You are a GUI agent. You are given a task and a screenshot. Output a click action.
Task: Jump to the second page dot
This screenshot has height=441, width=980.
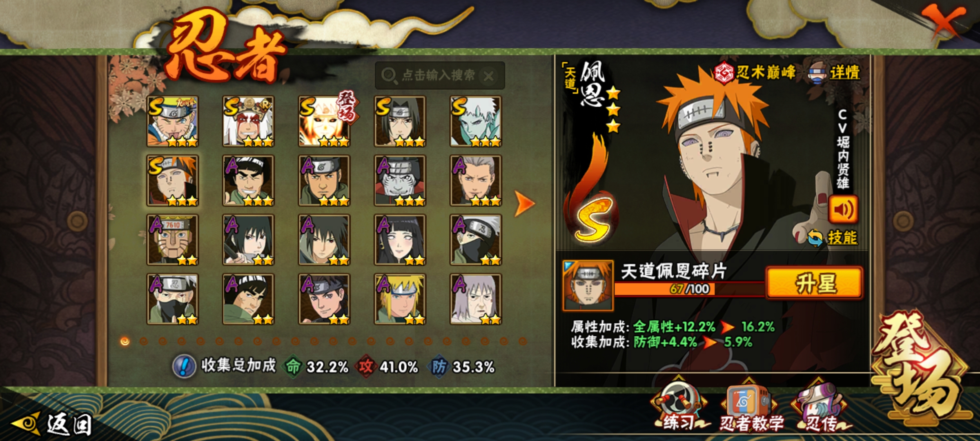pyautogui.click(x=144, y=341)
